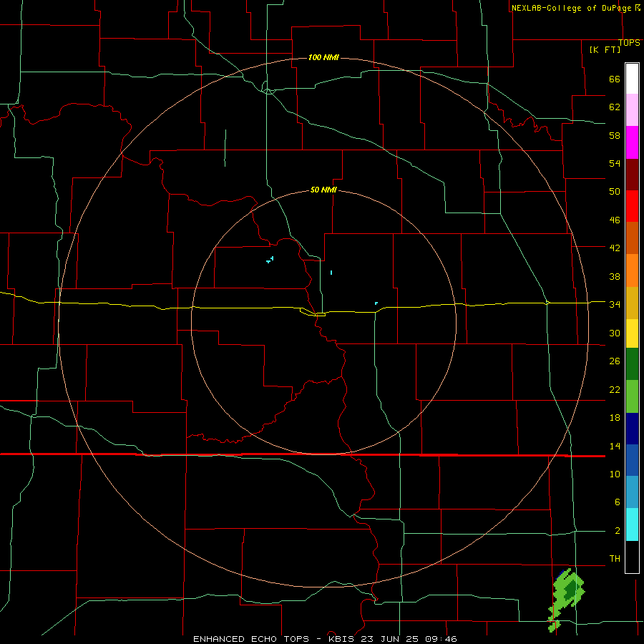Pick the cyan 6 kft legend swatch

point(632,525)
